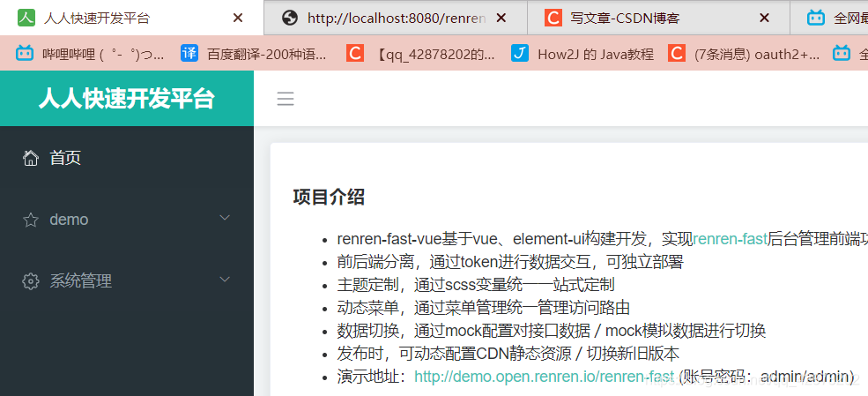Open the 哔哩哔哩 bookmark
This screenshot has height=396, width=868.
(90, 54)
